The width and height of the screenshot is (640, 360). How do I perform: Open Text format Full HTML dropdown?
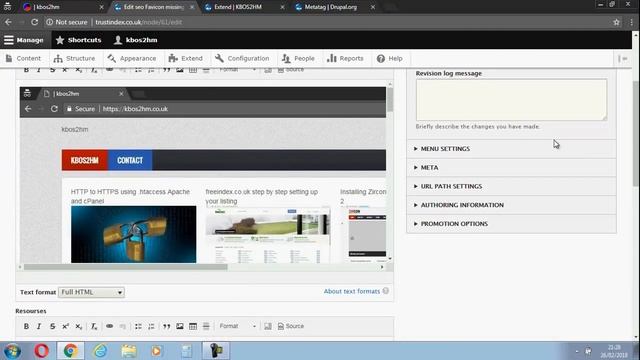[x=91, y=292]
